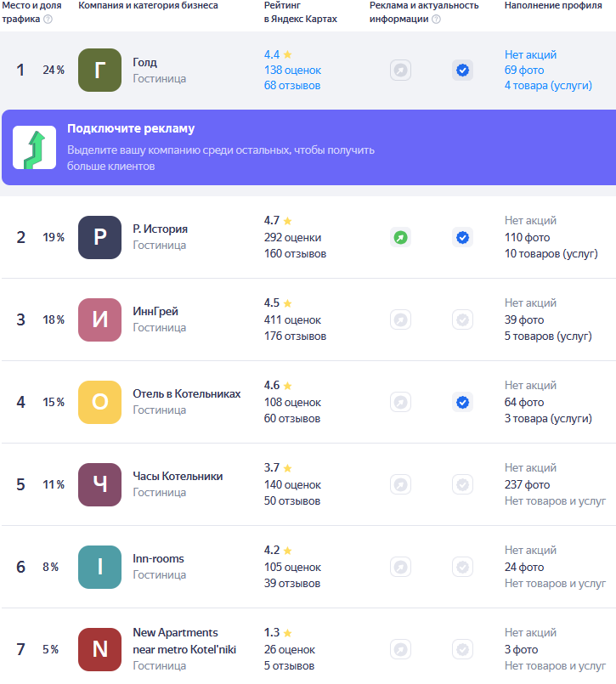Click the 4.4 rating link for Голд

(278, 54)
